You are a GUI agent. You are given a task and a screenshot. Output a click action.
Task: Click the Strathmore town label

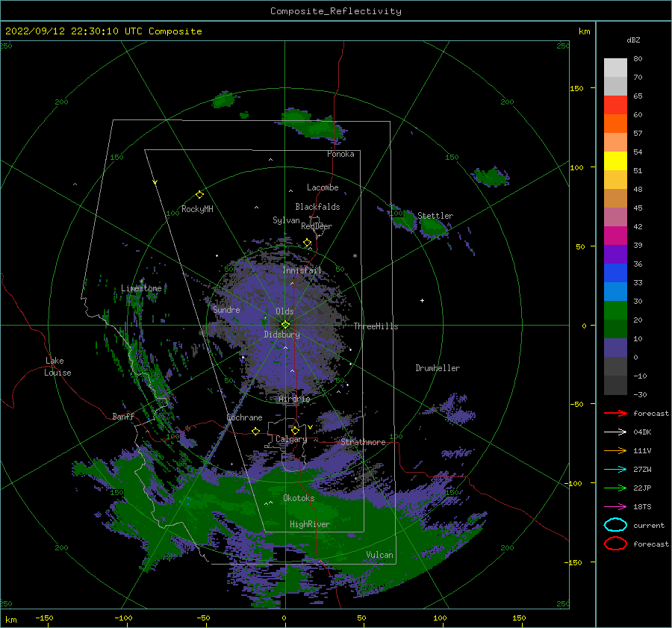pyautogui.click(x=363, y=442)
